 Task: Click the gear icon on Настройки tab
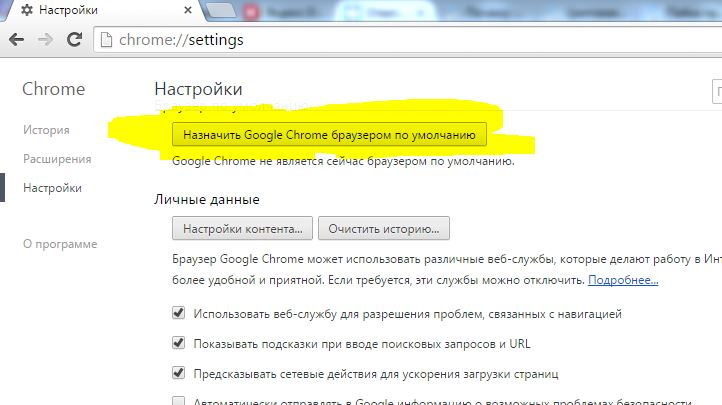27,10
